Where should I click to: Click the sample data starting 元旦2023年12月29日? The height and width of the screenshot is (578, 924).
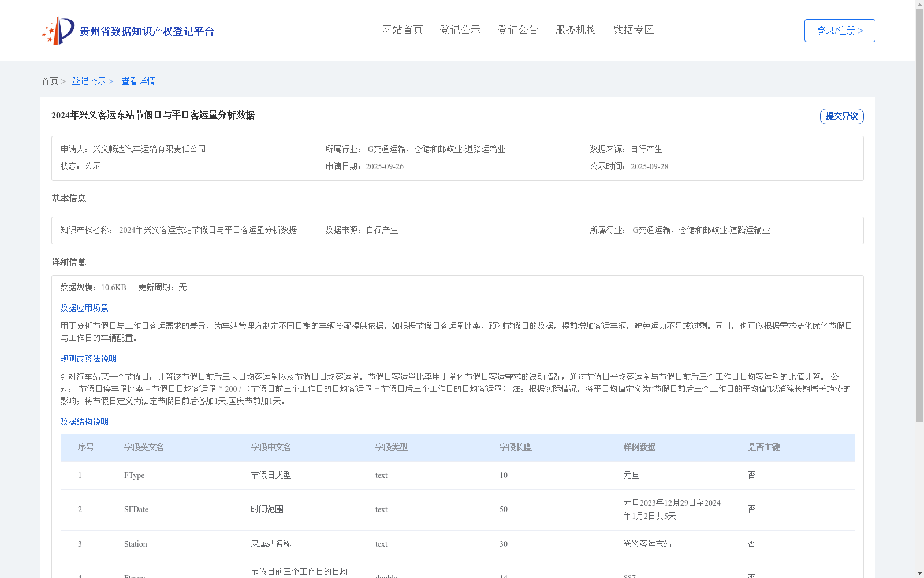(x=672, y=510)
